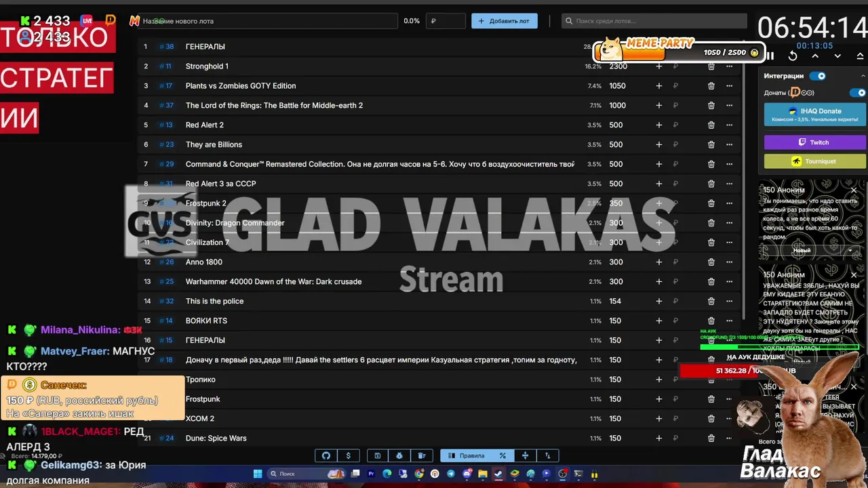Reset the auction timer
This screenshot has height=488, width=868.
[x=793, y=56]
